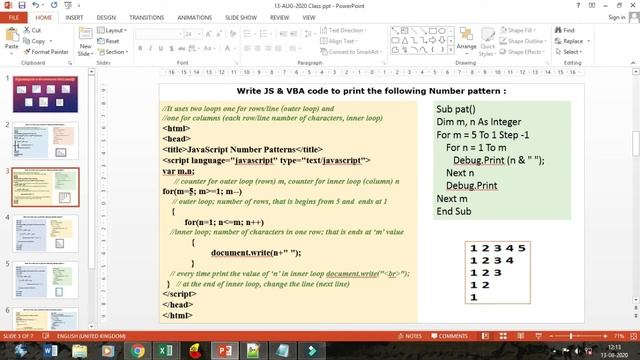Toggle Align Left paragraph alignment
Viewport: 640px width, 360px height.
pyautogui.click(x=247, y=49)
